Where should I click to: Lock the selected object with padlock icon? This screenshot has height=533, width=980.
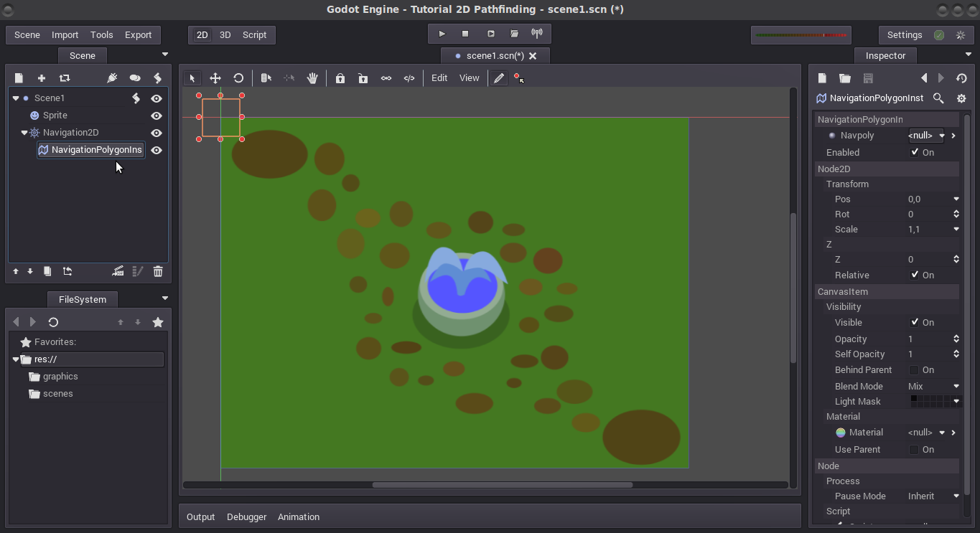coord(340,78)
